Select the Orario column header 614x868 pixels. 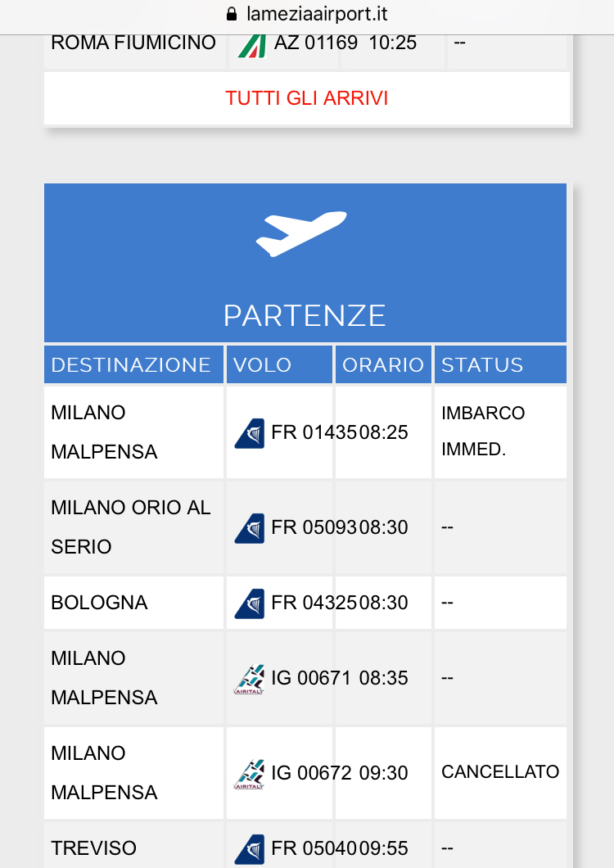382,365
